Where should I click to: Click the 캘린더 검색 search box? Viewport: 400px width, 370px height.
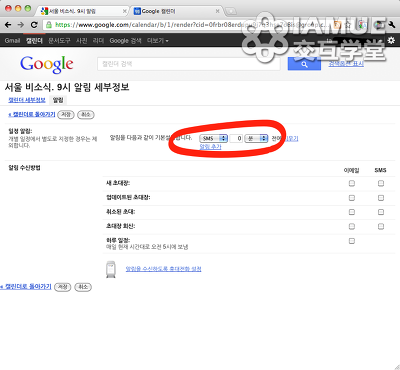tap(189, 64)
